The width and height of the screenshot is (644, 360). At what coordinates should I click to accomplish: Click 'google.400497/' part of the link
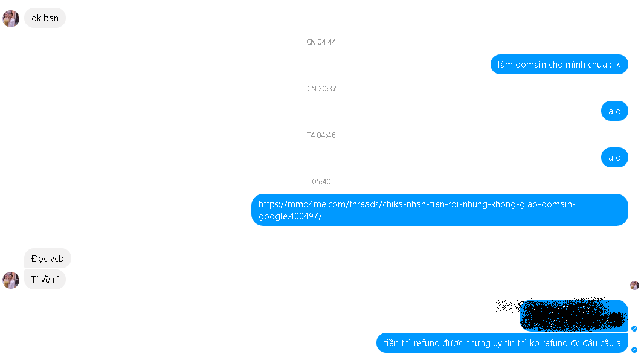point(290,216)
